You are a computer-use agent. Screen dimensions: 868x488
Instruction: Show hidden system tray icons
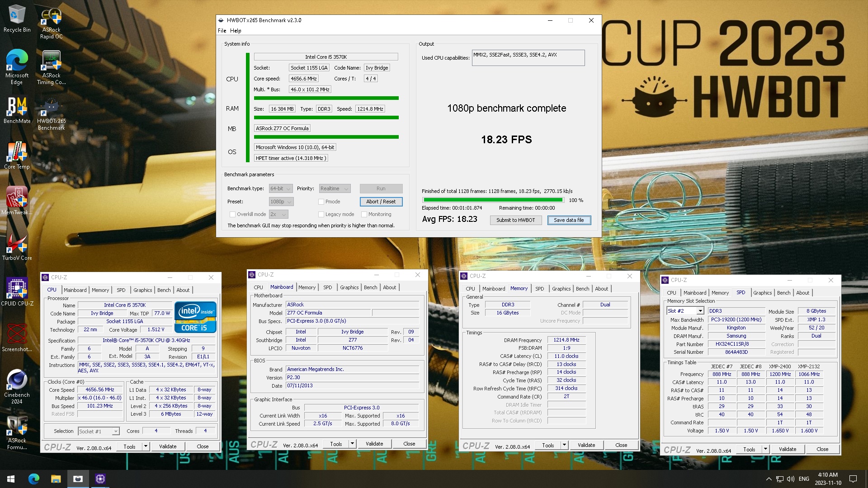[x=769, y=479]
